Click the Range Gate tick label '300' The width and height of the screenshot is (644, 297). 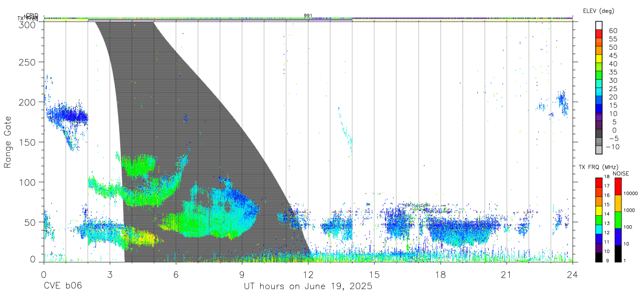28,24
